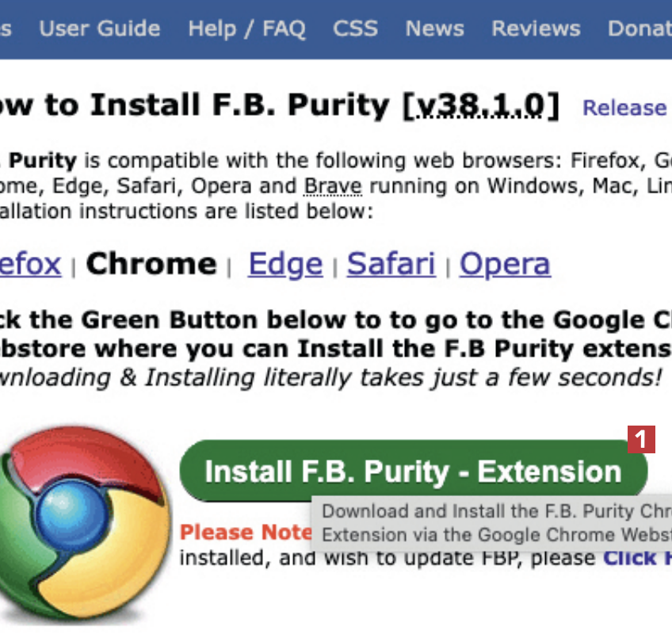
Task: Open the Reviews page
Action: (x=536, y=29)
